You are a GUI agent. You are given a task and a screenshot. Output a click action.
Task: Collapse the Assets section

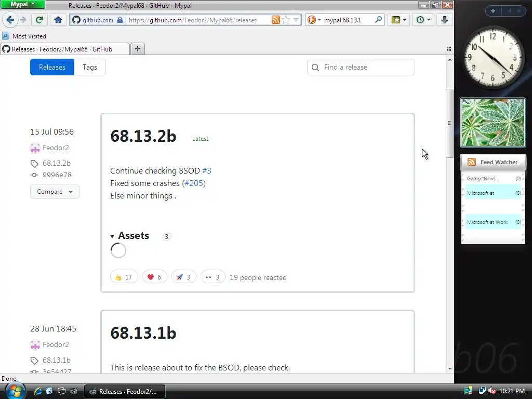point(129,235)
